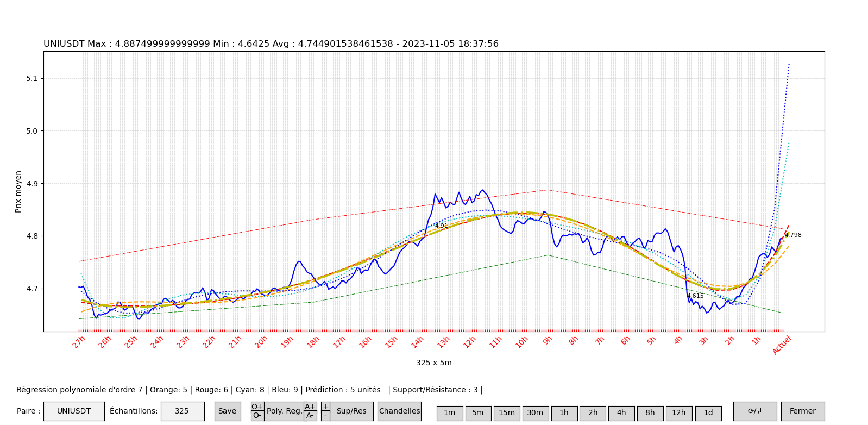This screenshot has width=868, height=425.
Task: Select the 15m timeframe
Action: coord(506,413)
